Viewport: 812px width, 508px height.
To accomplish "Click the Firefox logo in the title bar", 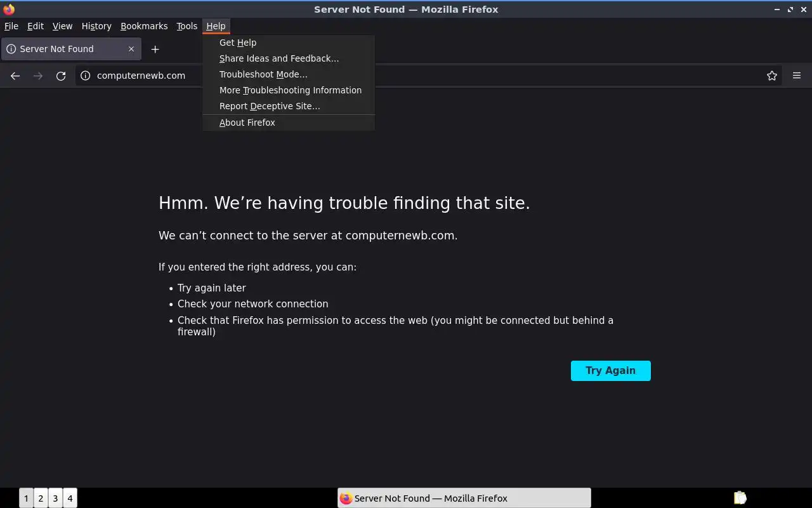I will 9,9.
